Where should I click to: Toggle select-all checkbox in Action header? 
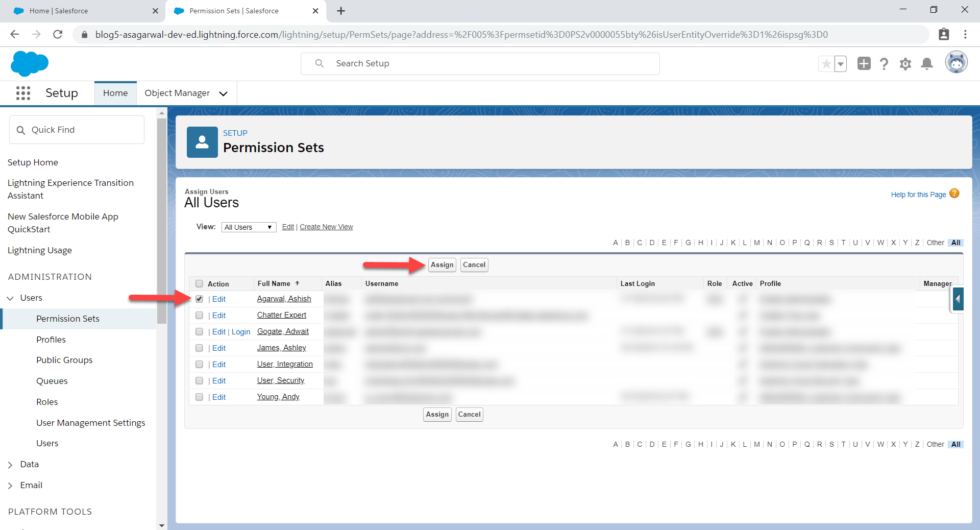tap(199, 283)
